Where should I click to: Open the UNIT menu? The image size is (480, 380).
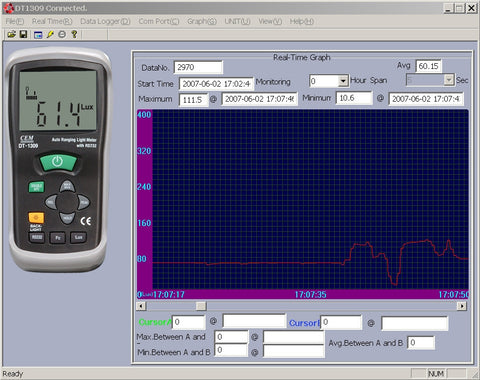(x=237, y=21)
